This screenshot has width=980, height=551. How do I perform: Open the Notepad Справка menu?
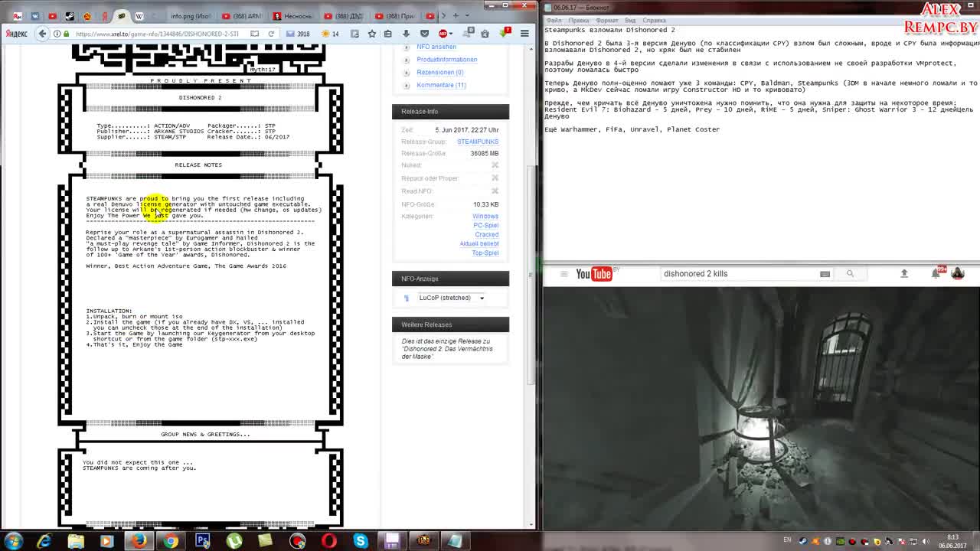coord(654,21)
